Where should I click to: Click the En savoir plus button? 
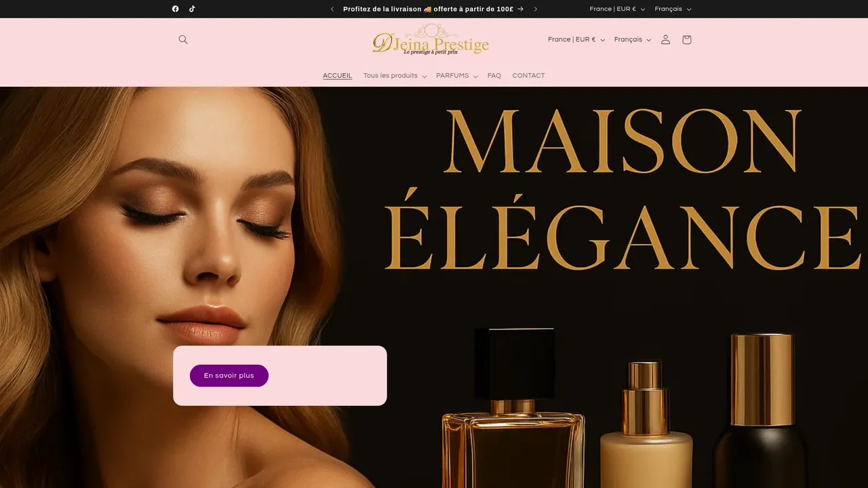[229, 375]
